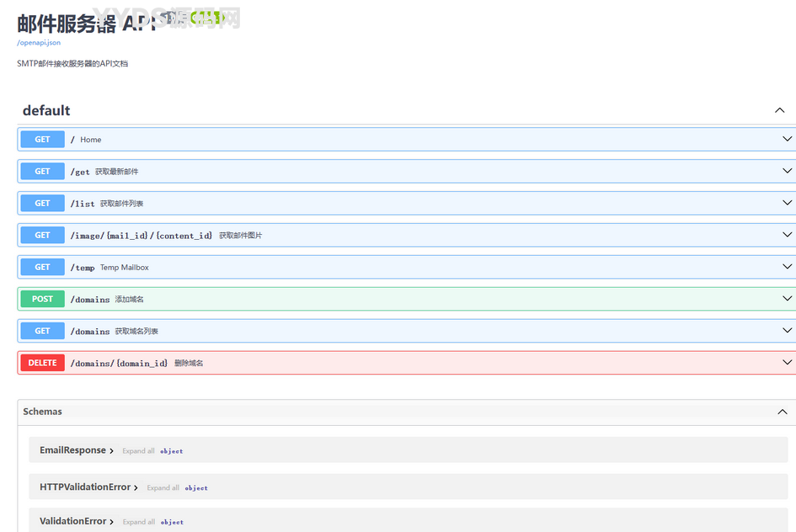The image size is (796, 532).
Task: Expand the DELETE /domains/{domain_id} endpoint arrow
Action: click(x=787, y=363)
